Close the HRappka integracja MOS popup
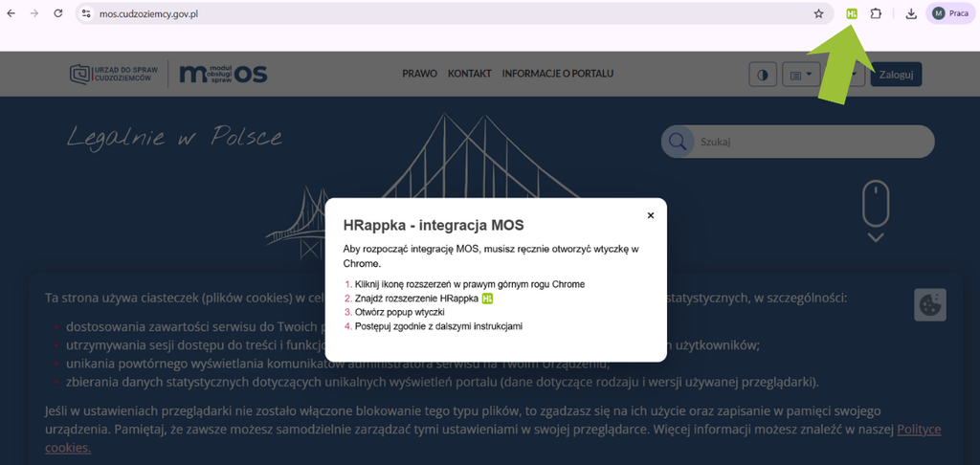 [x=651, y=215]
